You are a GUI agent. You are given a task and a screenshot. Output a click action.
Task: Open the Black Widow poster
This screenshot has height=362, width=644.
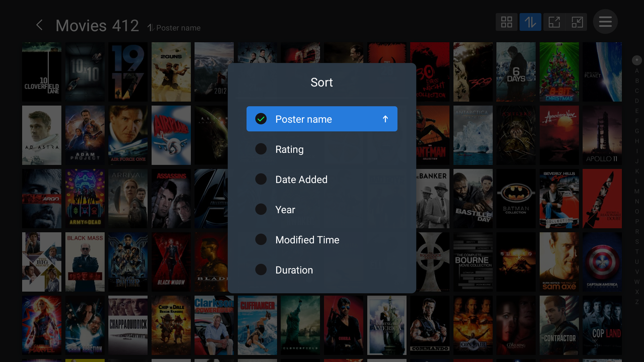click(x=171, y=262)
